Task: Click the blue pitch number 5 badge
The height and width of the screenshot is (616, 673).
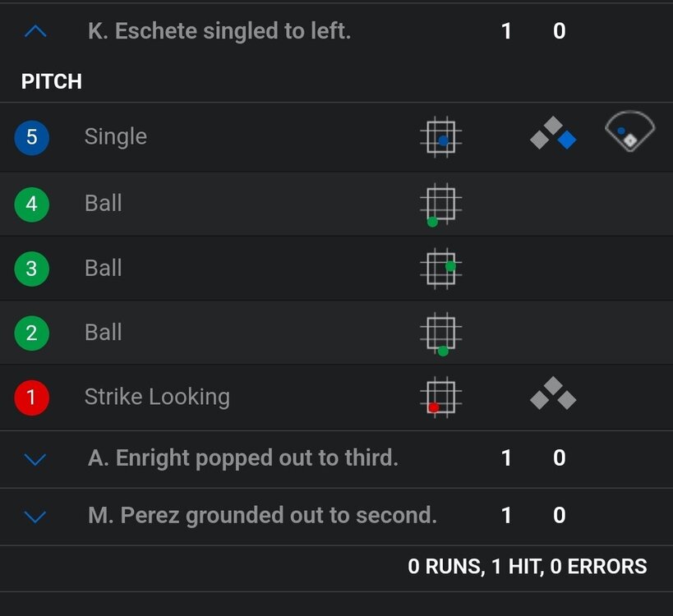Action: pos(32,137)
